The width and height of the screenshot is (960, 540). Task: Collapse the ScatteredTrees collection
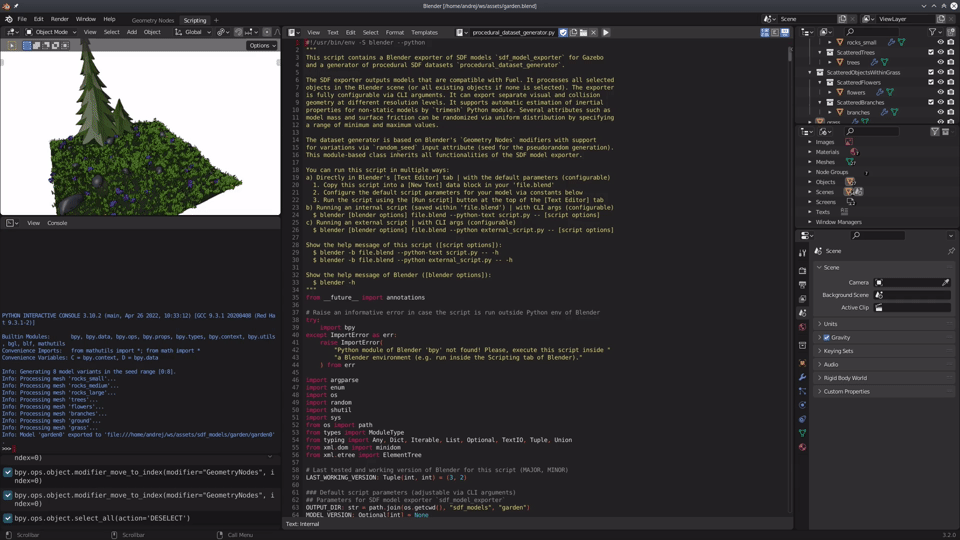(x=820, y=53)
